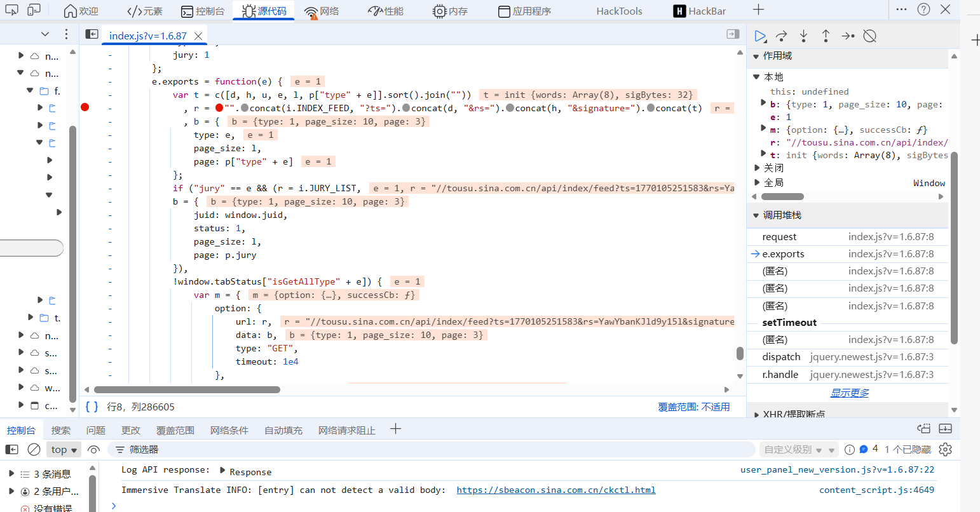Click the code editor horizontal scrollbar
Image resolution: width=980 pixels, height=512 pixels.
pos(187,389)
